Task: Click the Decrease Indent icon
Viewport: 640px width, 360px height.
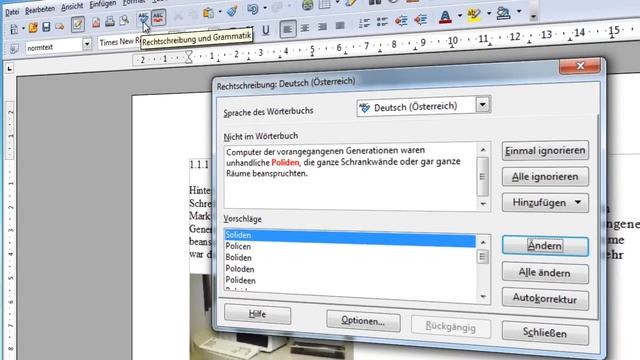Action: 401,20
